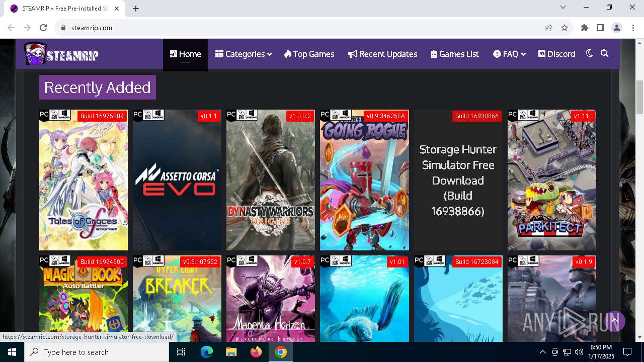The width and height of the screenshot is (644, 362).
Task: Open the 8:50 PM clock calendar
Action: click(x=601, y=352)
